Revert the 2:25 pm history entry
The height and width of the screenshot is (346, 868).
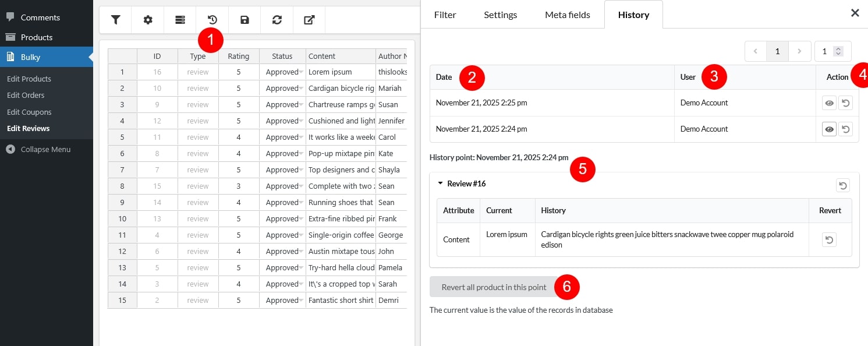pyautogui.click(x=845, y=103)
